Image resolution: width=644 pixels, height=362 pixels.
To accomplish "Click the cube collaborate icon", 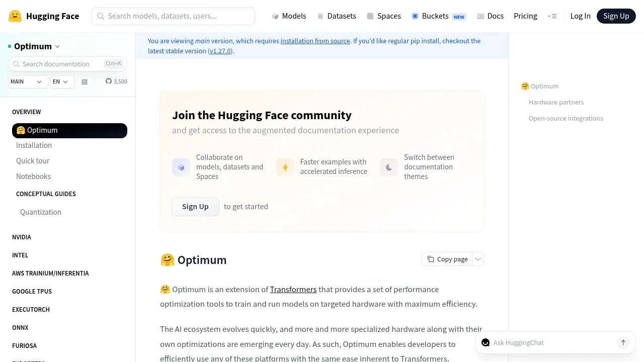I will [181, 167].
